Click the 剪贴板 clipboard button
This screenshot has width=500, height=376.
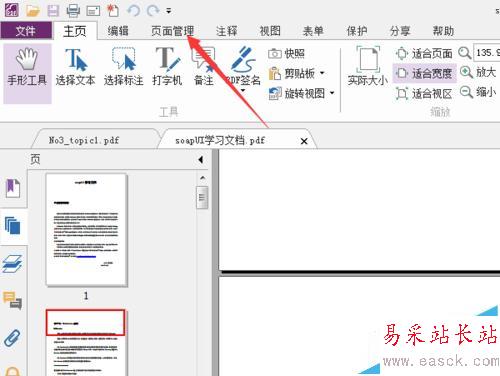[292, 73]
